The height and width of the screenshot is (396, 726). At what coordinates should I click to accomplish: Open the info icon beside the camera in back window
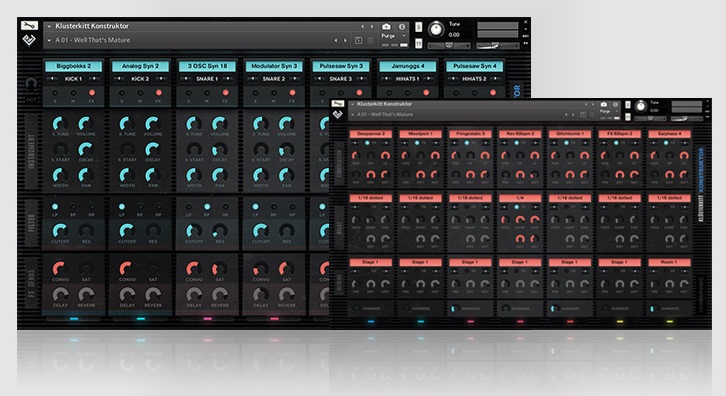click(x=402, y=27)
